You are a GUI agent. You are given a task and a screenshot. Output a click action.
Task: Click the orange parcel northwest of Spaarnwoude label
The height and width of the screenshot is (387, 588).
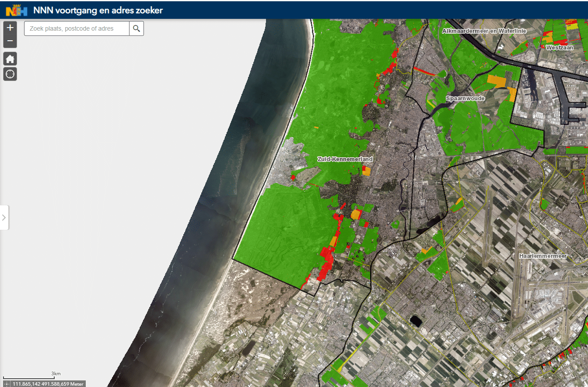(x=496, y=81)
